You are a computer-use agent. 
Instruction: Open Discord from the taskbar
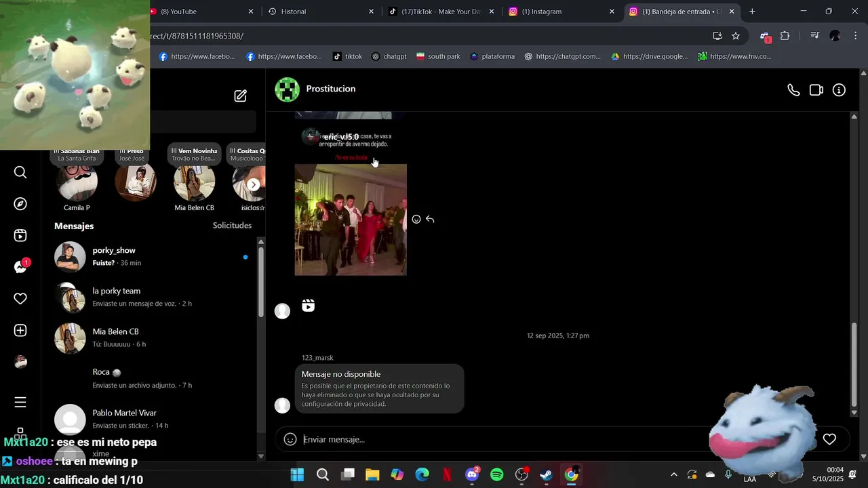pos(472,474)
